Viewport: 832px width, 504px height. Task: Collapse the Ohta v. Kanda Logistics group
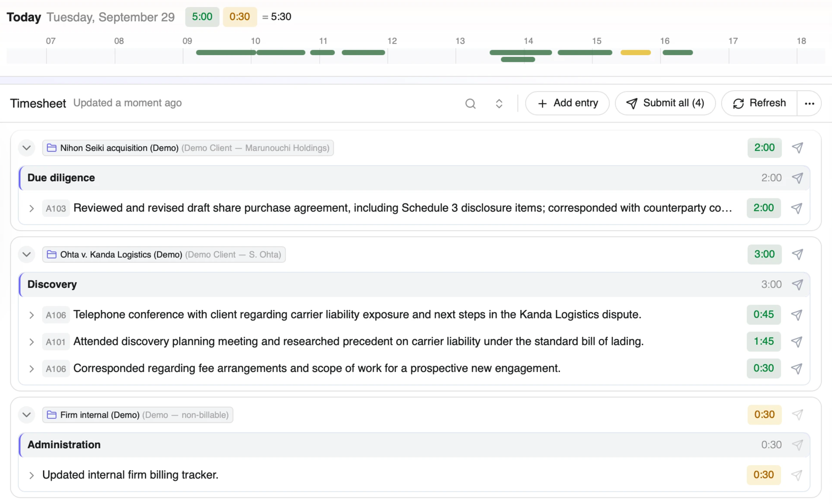point(27,255)
